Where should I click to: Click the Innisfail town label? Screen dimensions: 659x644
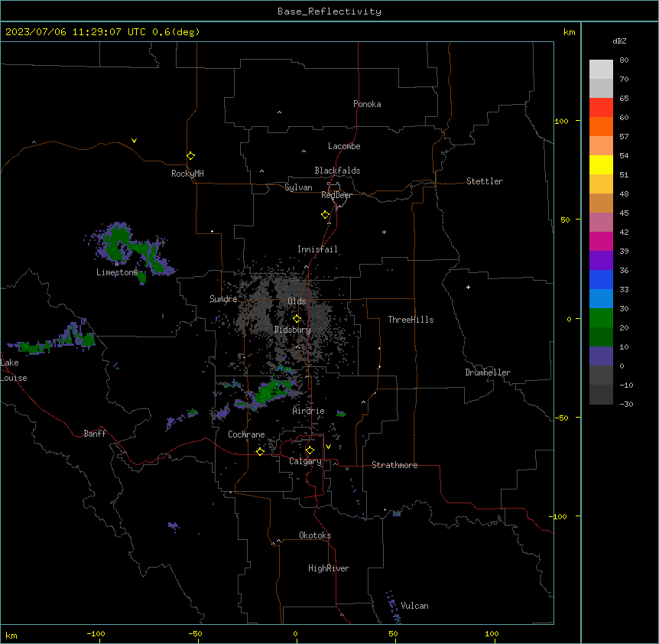tap(317, 249)
